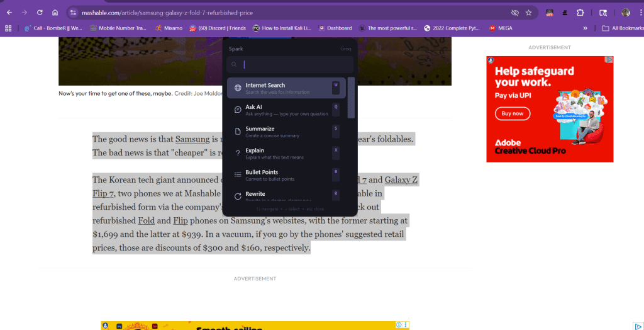Viewport: 644px width, 330px height.
Task: Open the Samsung link in the article
Action: [x=192, y=139]
